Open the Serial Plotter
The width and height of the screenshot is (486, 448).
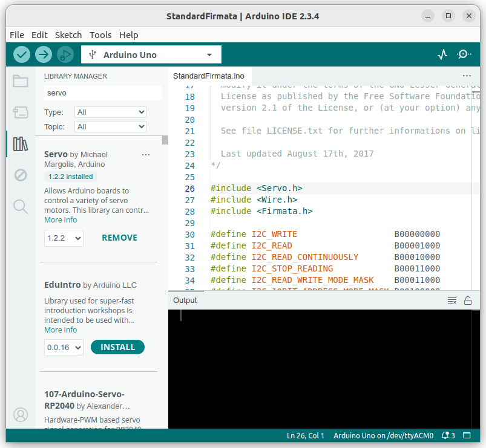pos(442,54)
